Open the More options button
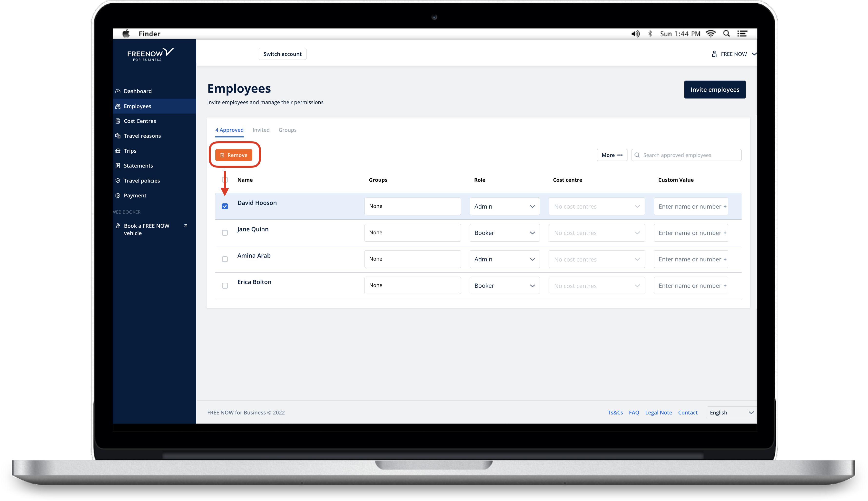This screenshot has height=501, width=868. pos(612,155)
